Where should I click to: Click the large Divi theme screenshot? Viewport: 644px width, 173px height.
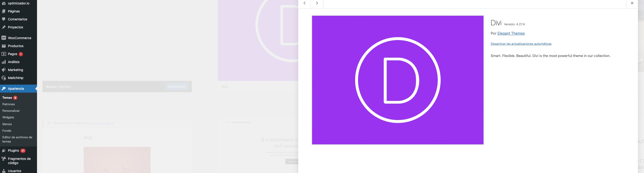coord(398,80)
